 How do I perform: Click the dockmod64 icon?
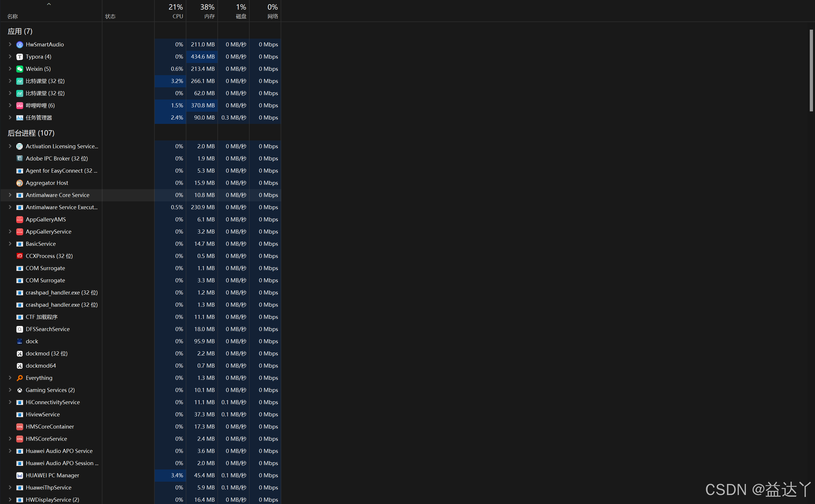point(20,366)
